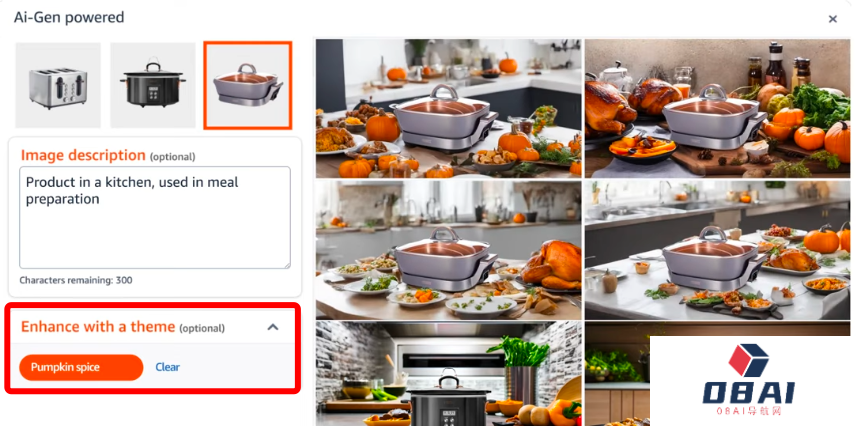The width and height of the screenshot is (856, 426).
Task: Open the top-right image with roast chickens
Action: pyautogui.click(x=717, y=108)
